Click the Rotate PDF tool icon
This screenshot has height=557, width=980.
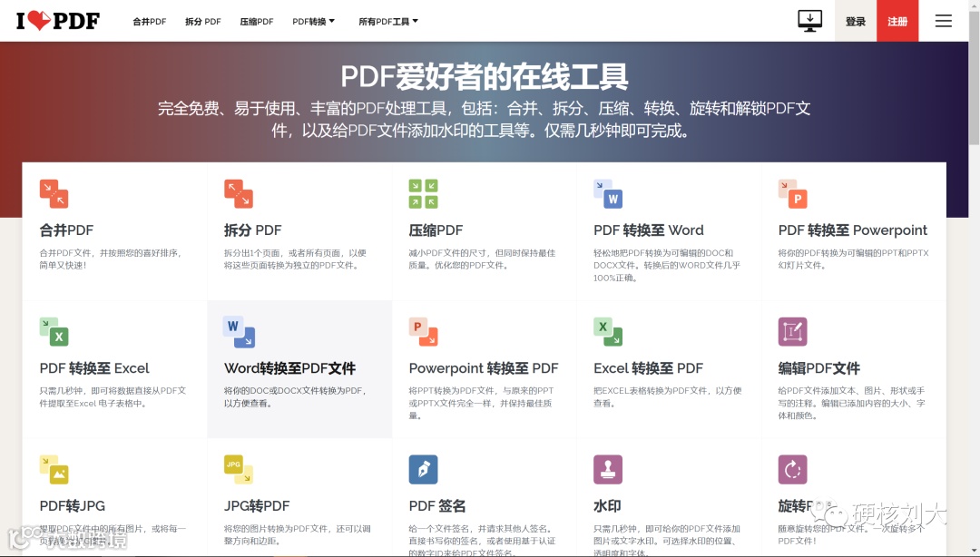pyautogui.click(x=792, y=470)
